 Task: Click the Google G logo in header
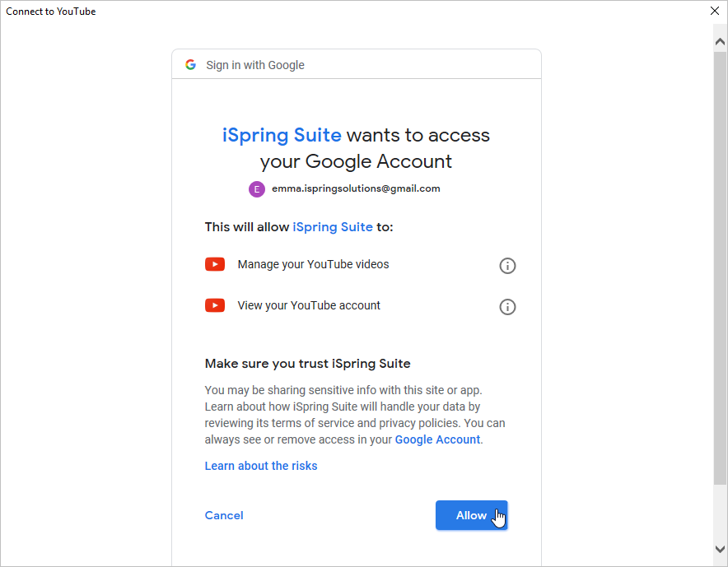coord(190,64)
